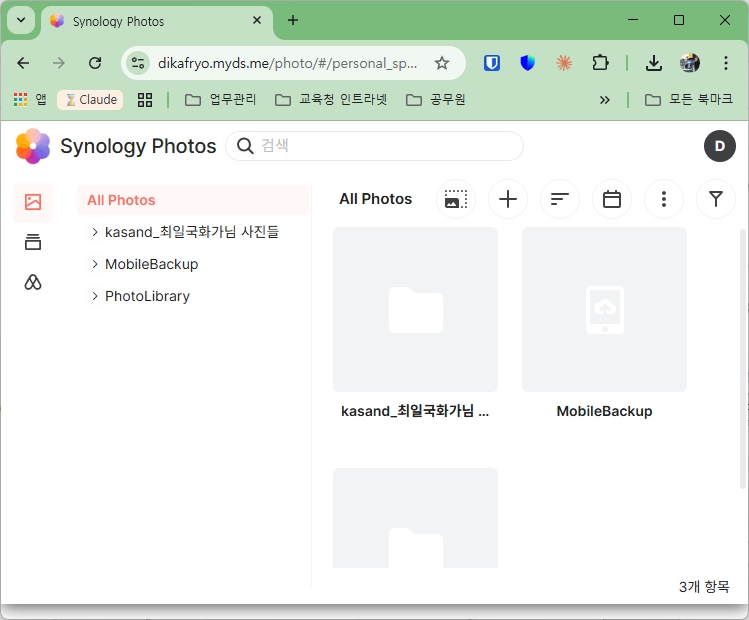Open the Photos view in the sidebar

[32, 202]
